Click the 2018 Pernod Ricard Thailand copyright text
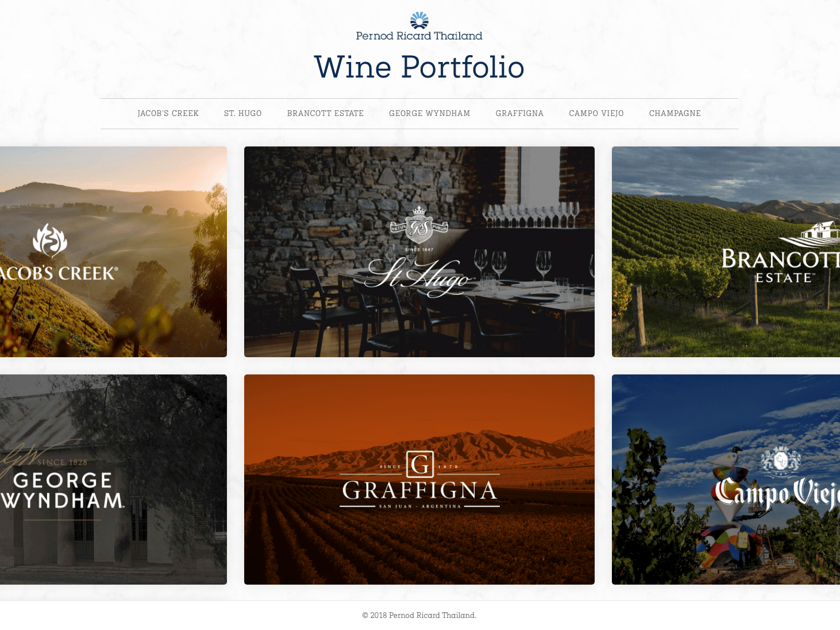Image resolution: width=840 pixels, height=630 pixels. pos(419,615)
